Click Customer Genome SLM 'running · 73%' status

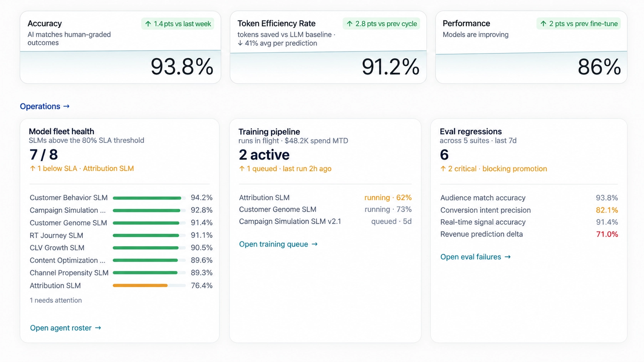388,209
